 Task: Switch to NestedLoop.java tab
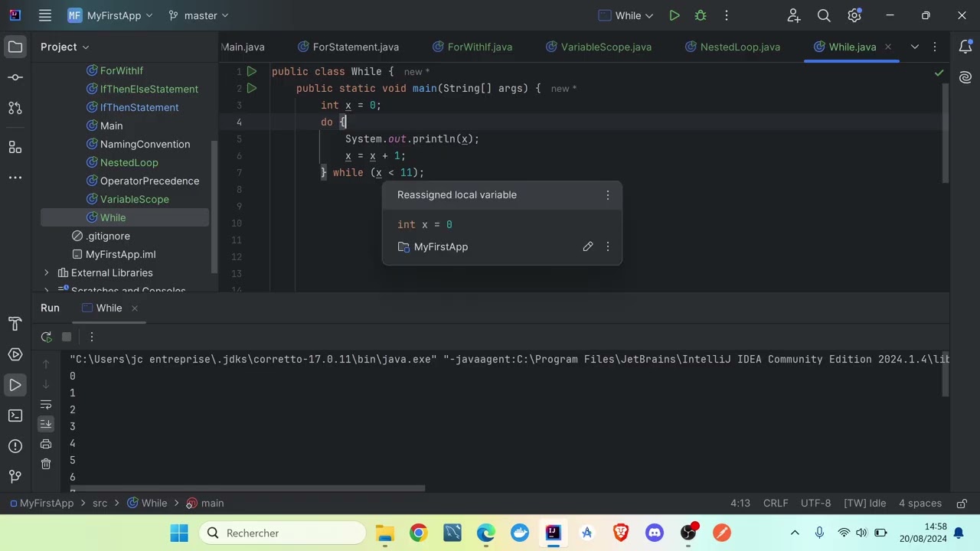733,47
